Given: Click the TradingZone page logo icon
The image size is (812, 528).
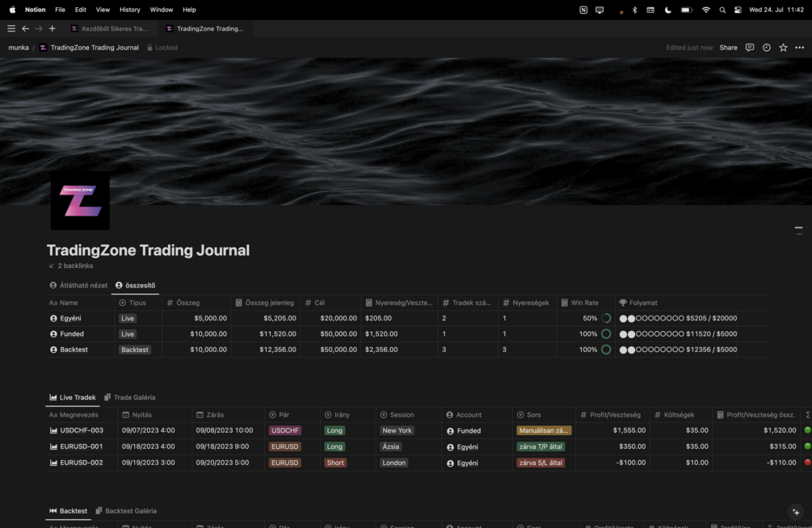Looking at the screenshot, I should (x=80, y=201).
